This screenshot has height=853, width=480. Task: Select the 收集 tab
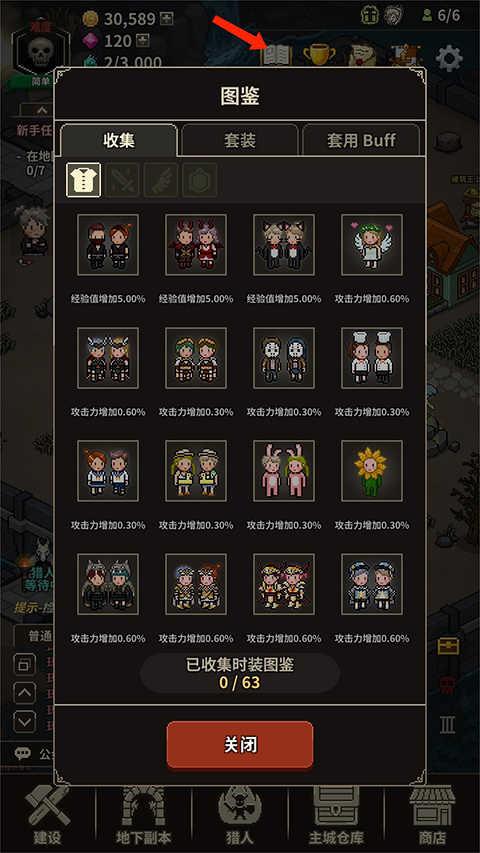tap(119, 140)
